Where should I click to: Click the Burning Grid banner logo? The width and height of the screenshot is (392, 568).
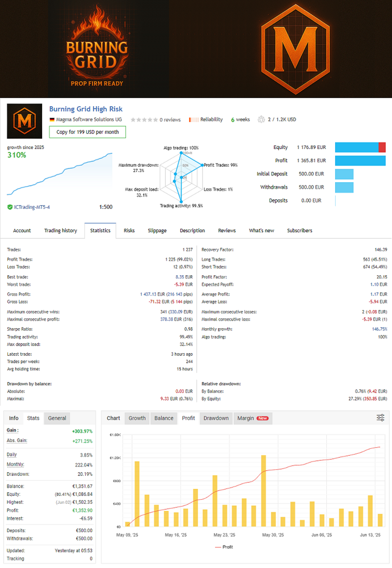[97, 47]
